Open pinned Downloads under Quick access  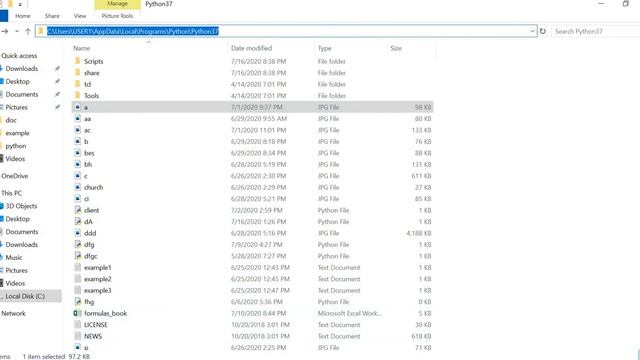(22, 69)
